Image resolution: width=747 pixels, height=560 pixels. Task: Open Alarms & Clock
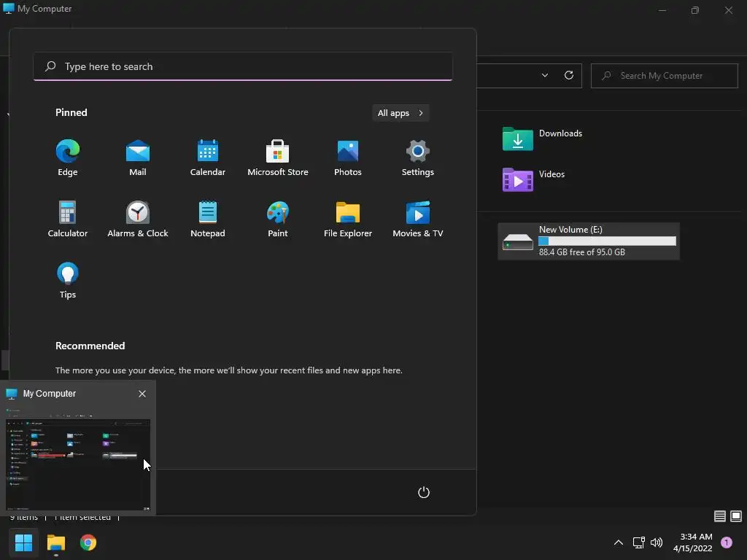(x=138, y=219)
